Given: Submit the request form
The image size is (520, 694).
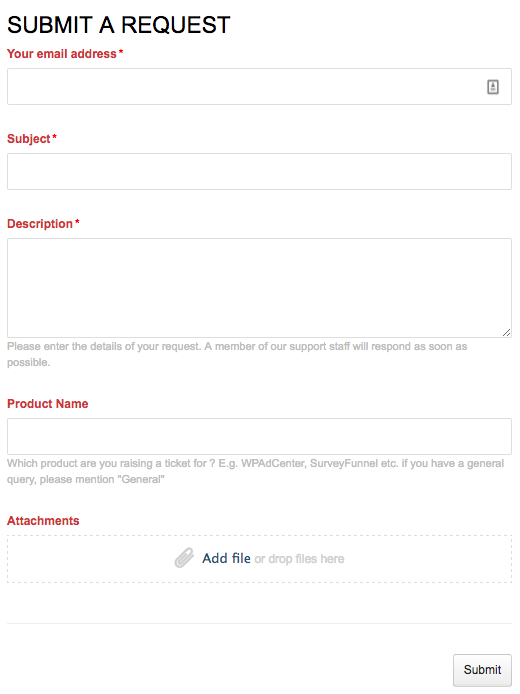Looking at the screenshot, I should [x=482, y=670].
